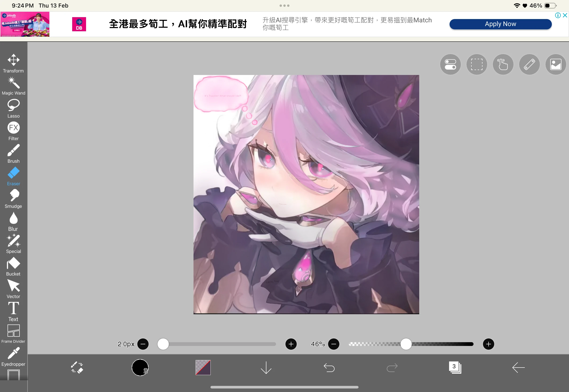Open the FX Filter tool
The width and height of the screenshot is (569, 392).
coord(13,131)
